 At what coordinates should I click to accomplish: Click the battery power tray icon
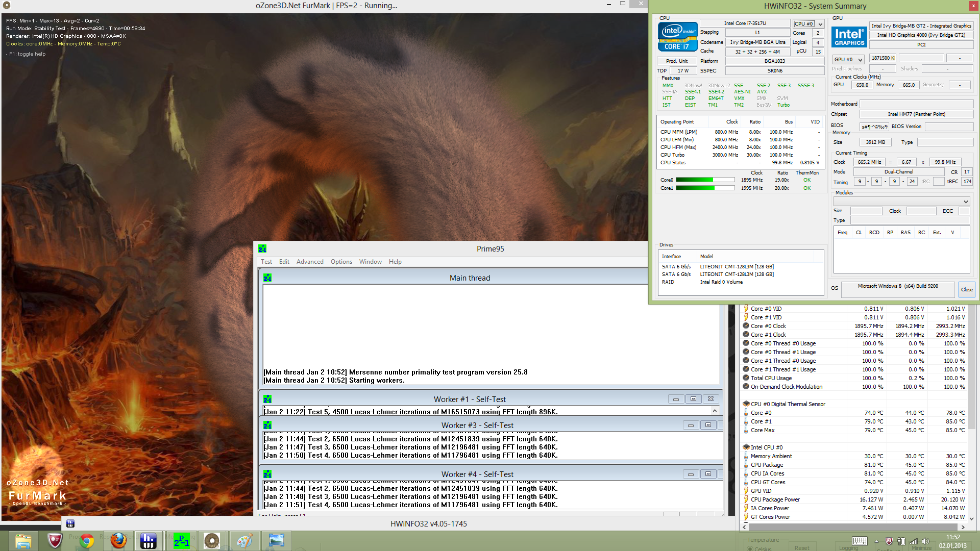click(x=901, y=541)
